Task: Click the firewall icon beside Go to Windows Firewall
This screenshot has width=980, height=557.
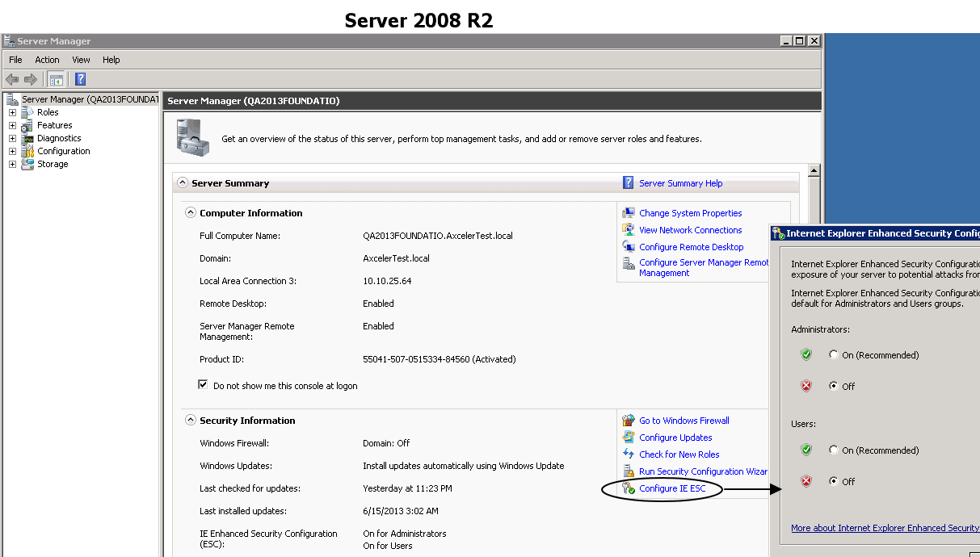Action: [629, 420]
